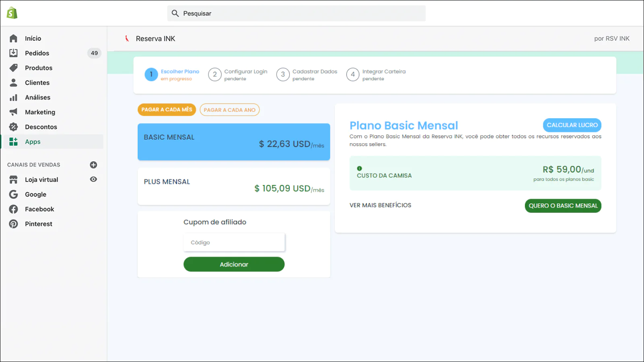Add a sales channel with plus icon
The image size is (644, 362).
click(93, 165)
